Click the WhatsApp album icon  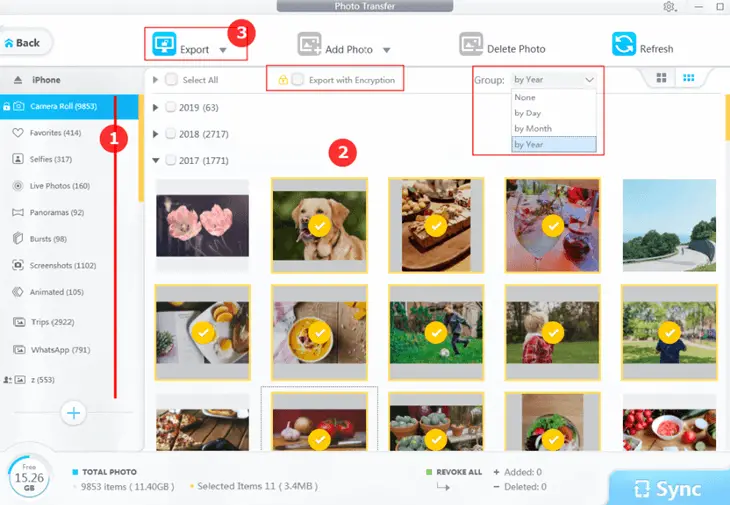point(19,350)
